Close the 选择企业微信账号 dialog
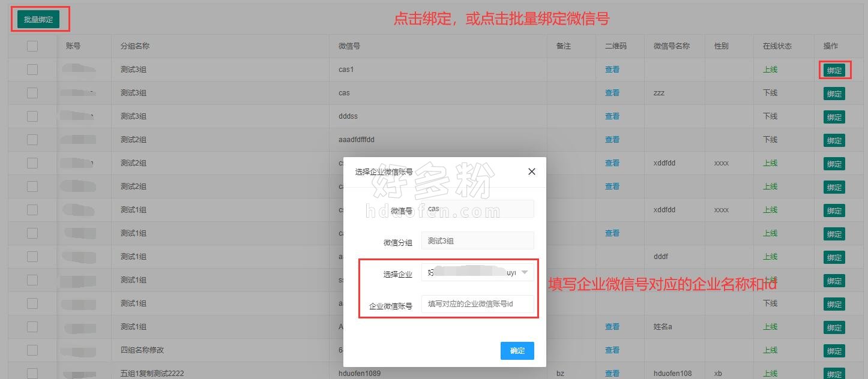 coord(531,172)
